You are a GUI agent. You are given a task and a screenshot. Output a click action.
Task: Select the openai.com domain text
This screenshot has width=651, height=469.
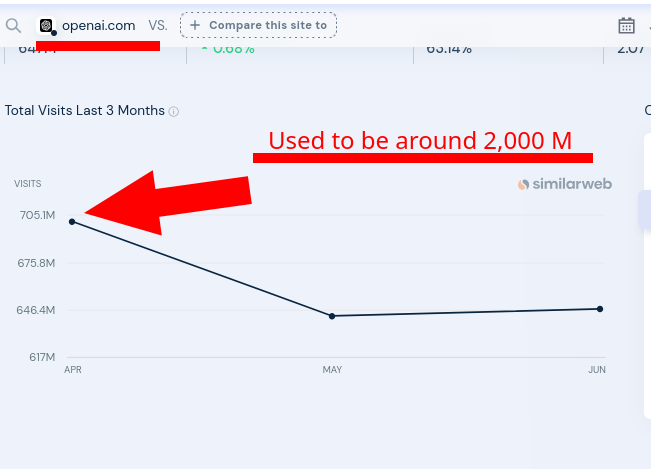point(98,26)
